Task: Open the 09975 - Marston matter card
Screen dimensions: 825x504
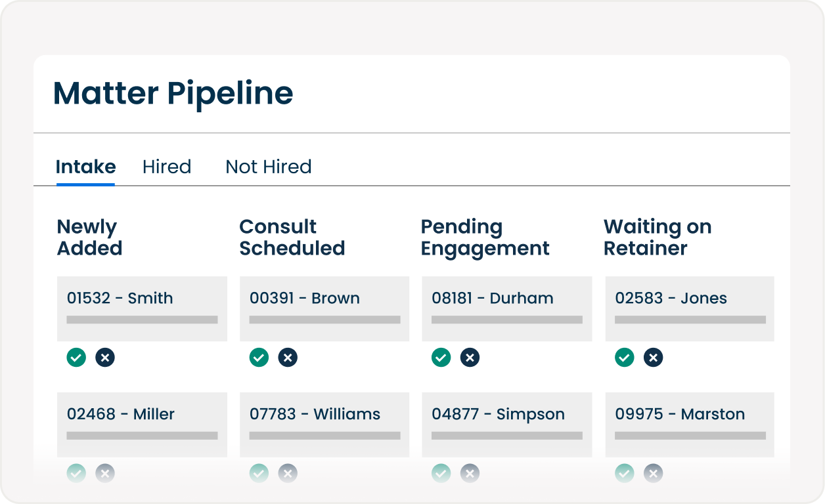Action: coord(689,424)
